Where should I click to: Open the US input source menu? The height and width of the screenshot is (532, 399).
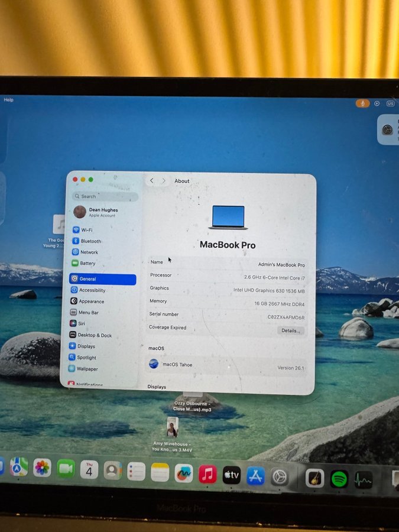(390, 103)
